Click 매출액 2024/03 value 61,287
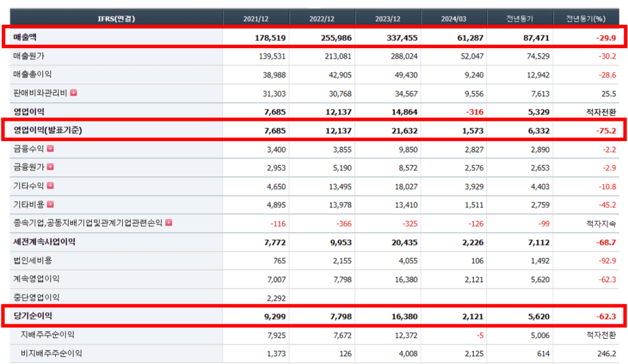Viewport: 628px width, 364px height. 471,38
